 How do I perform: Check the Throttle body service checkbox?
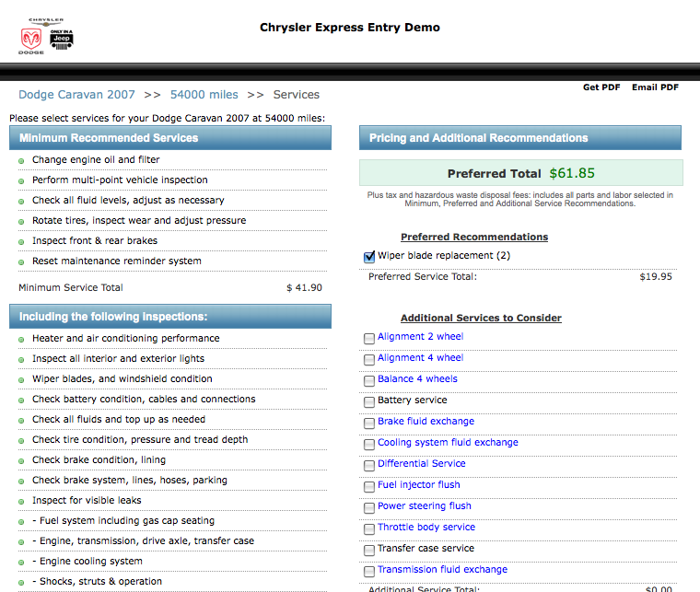pyautogui.click(x=369, y=529)
